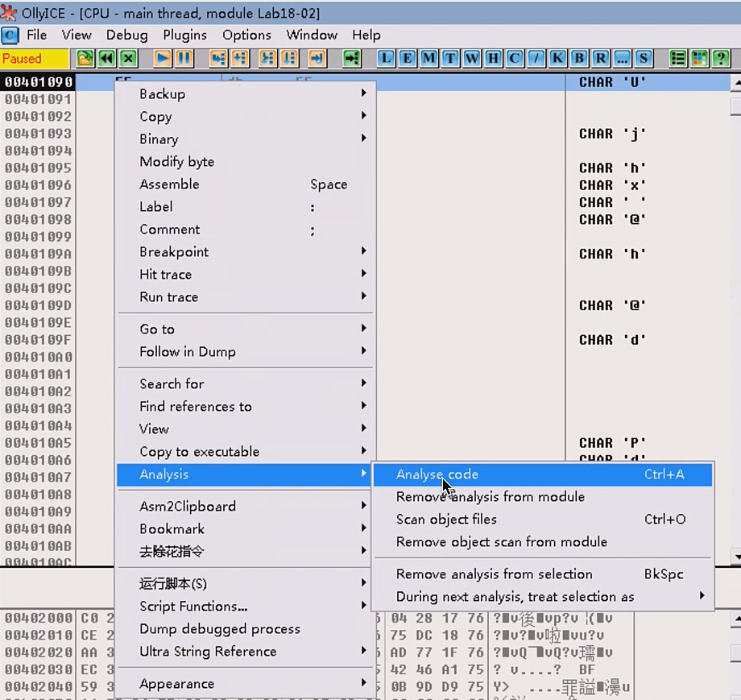Choose Comment from context menu
The width and height of the screenshot is (741, 700).
[x=246, y=230]
